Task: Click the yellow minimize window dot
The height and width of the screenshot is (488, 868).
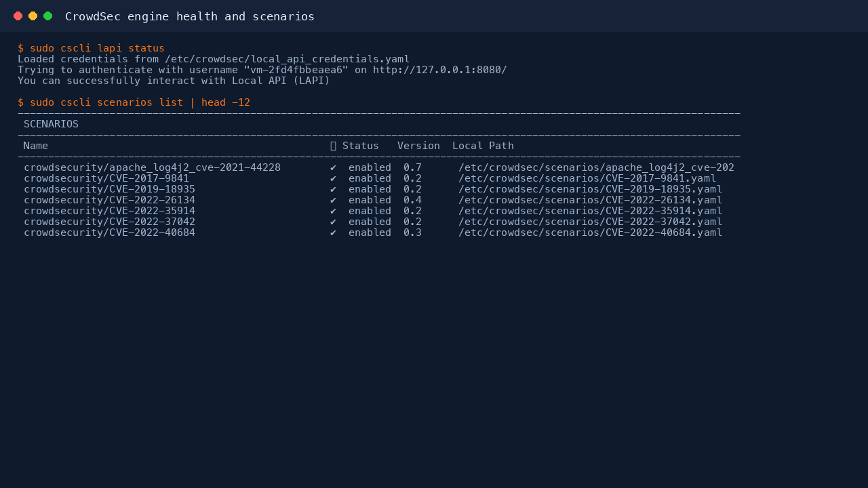Action: [33, 16]
